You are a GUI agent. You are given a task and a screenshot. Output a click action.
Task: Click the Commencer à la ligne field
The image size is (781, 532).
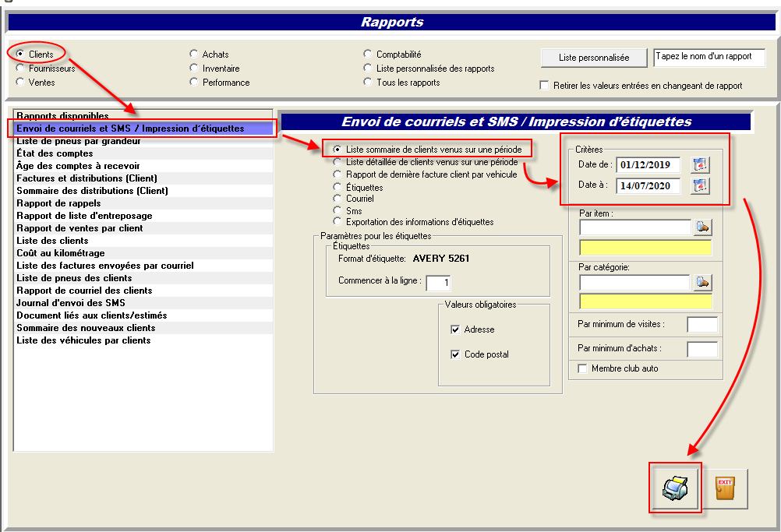(438, 283)
